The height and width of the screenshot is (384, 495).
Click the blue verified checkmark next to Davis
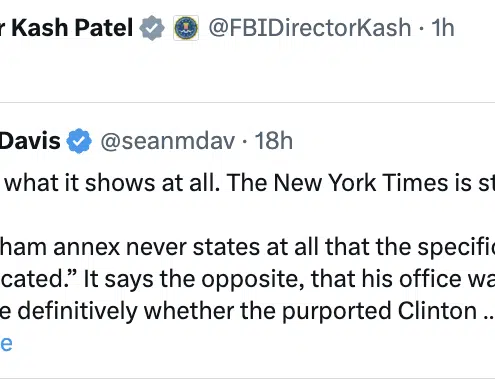(x=79, y=141)
